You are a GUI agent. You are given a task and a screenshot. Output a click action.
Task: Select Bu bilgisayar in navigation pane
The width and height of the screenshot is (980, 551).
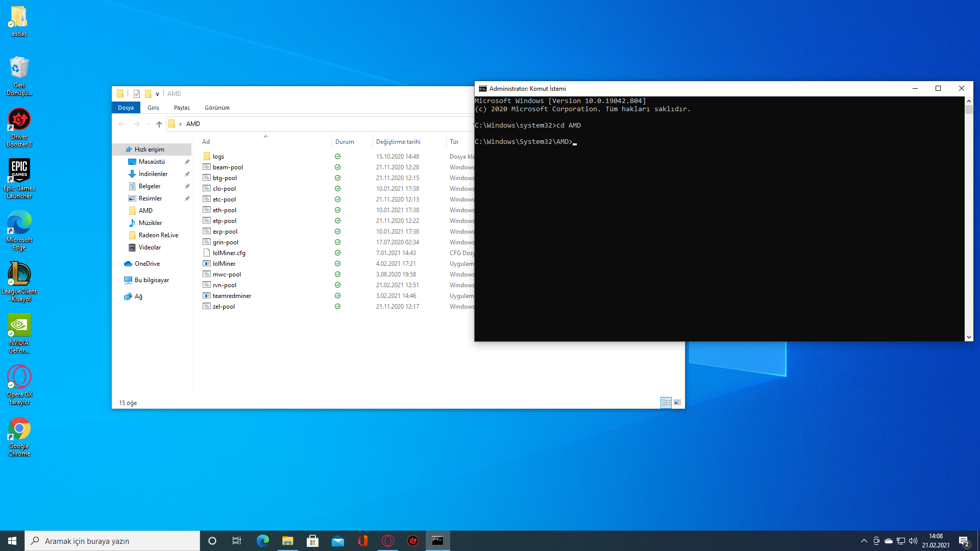(x=152, y=280)
